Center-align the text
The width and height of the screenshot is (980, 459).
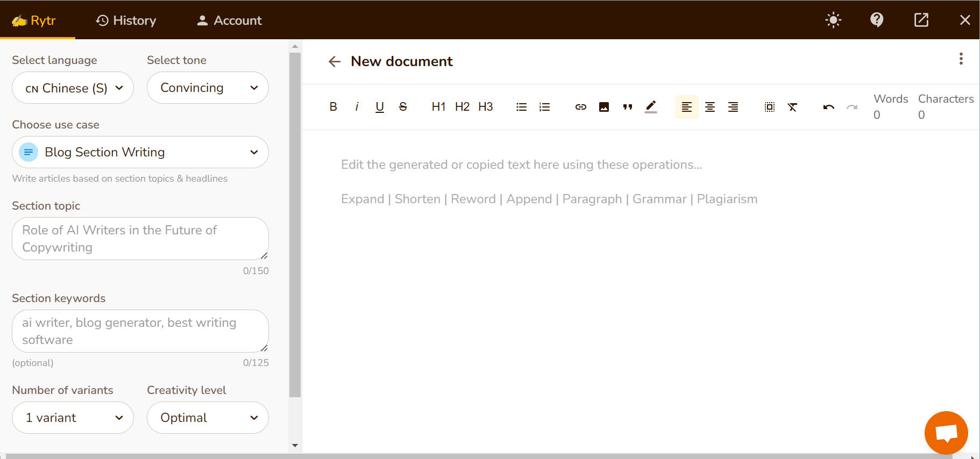click(x=710, y=107)
